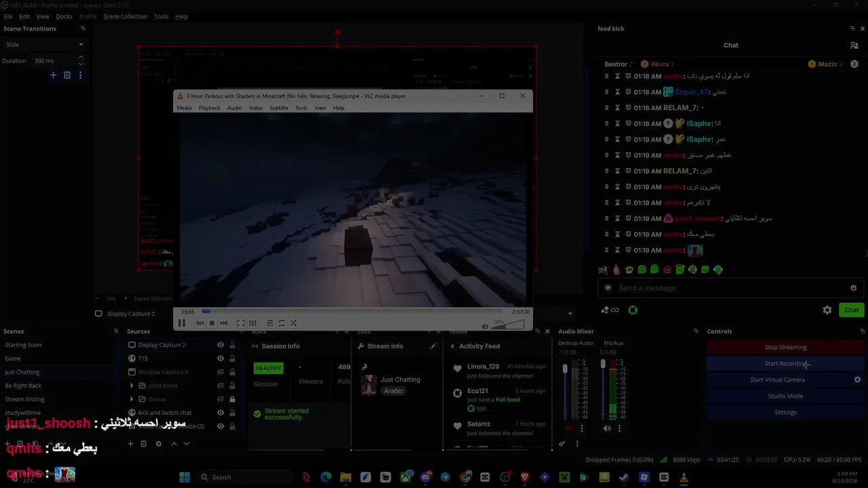Open the Slide transition dropdown
The width and height of the screenshot is (868, 488).
[44, 45]
